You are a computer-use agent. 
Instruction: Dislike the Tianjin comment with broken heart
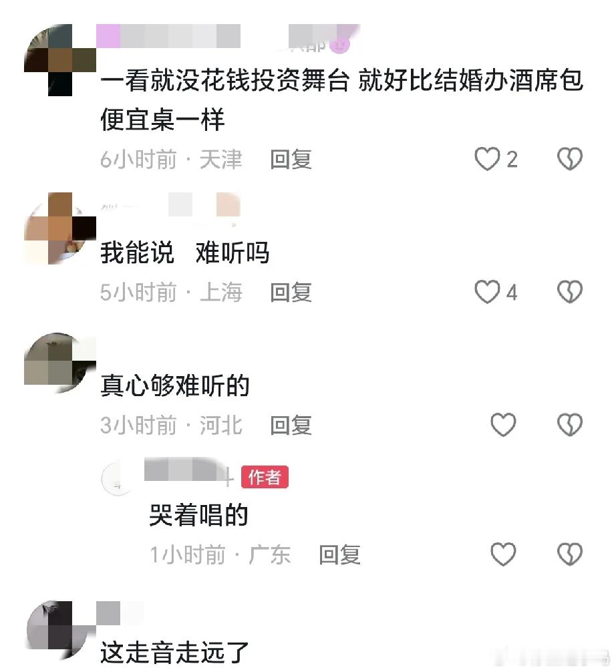[570, 159]
